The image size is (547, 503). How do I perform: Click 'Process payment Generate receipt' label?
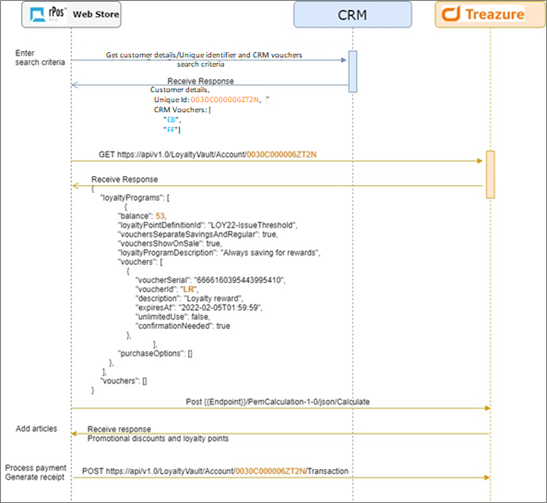click(x=35, y=472)
